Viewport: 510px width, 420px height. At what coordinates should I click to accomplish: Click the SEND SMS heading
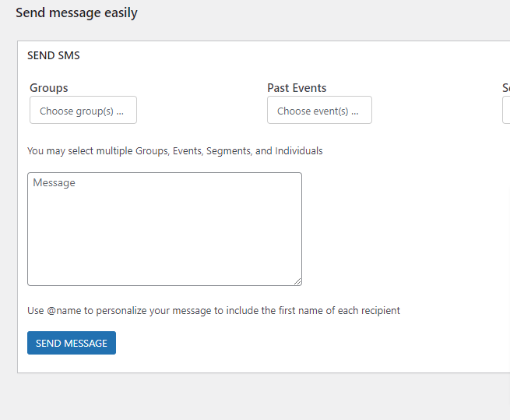click(54, 55)
